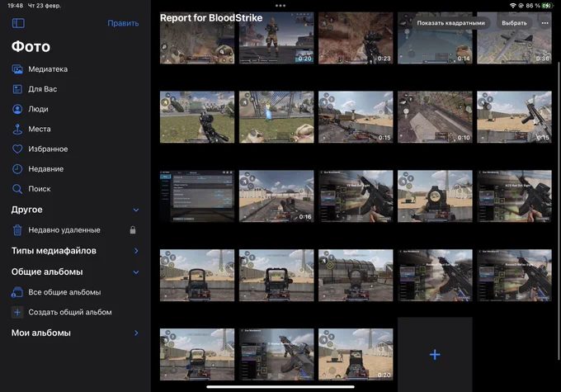The height and width of the screenshot is (392, 561).
Task: Click the Избранное heart icon
Action: (17, 149)
